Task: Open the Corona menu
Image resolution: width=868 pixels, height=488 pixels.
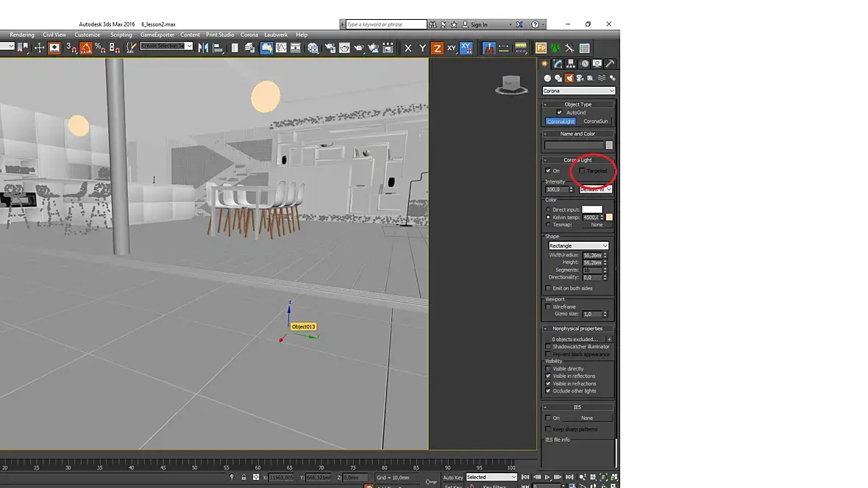Action: 249,35
